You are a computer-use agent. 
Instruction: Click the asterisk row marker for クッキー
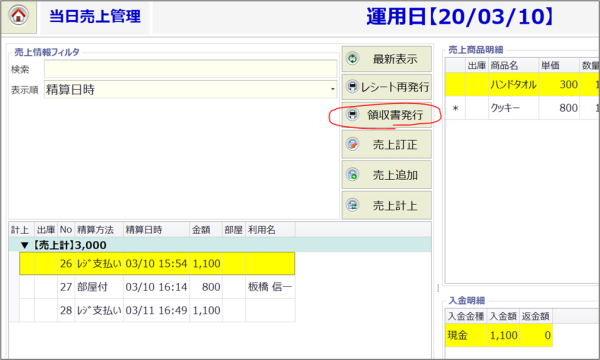click(455, 108)
